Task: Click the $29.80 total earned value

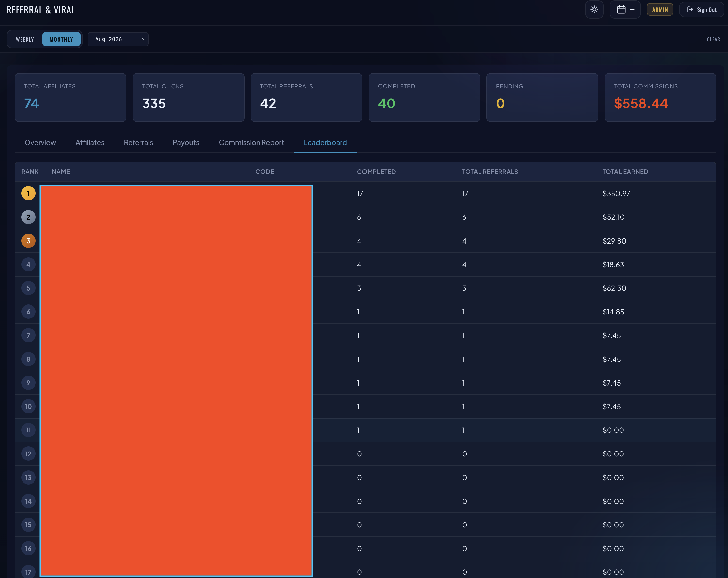Action: [614, 241]
